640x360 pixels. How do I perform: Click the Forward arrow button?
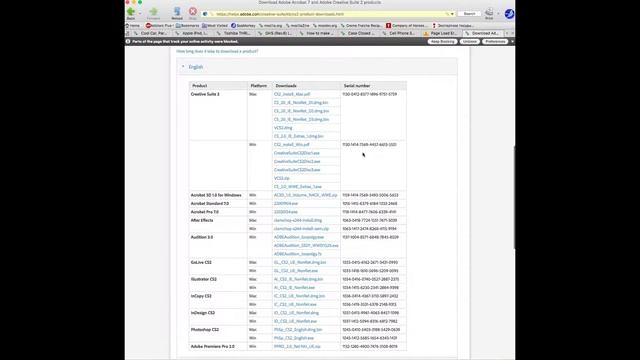click(x=153, y=12)
